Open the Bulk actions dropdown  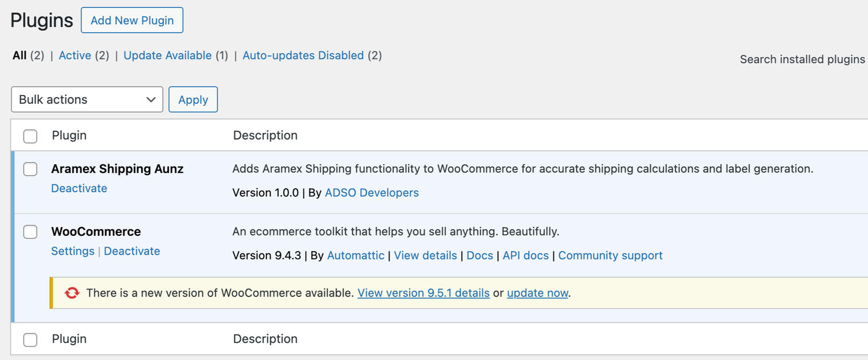(87, 100)
